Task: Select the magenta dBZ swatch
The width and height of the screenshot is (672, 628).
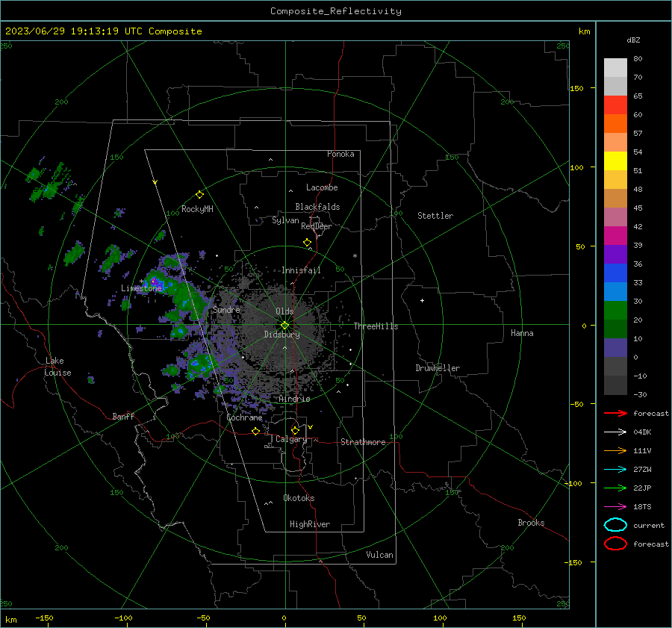Action: click(615, 236)
